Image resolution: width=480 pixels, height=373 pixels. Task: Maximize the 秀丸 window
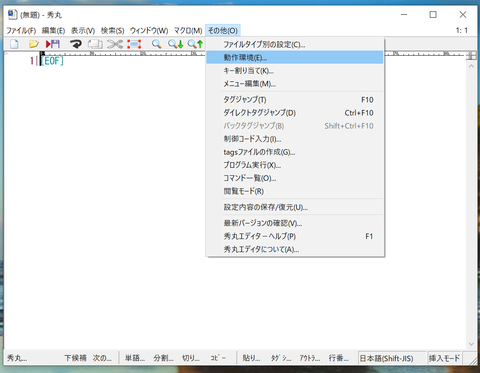tap(433, 15)
